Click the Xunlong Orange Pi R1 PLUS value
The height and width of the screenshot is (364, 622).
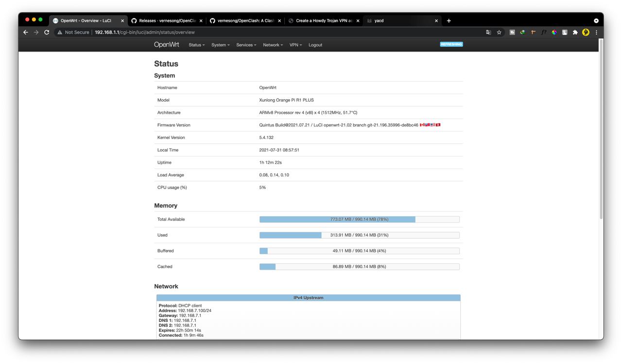[x=286, y=100]
